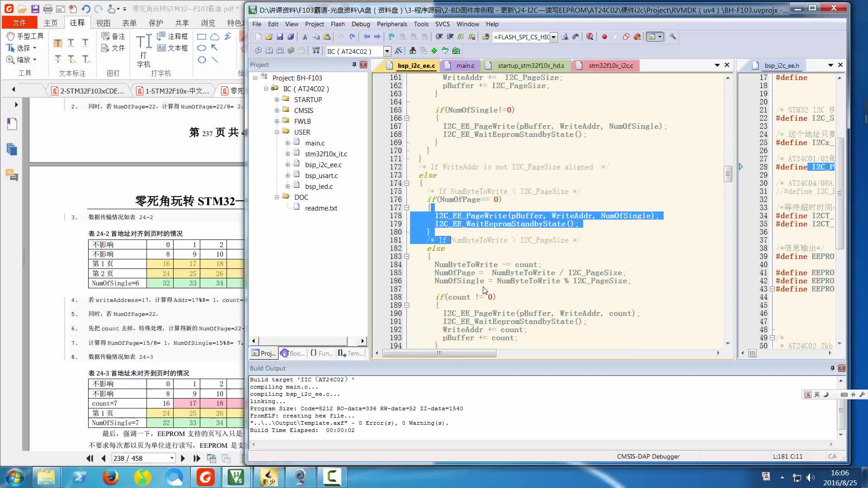Expand the STARTUP group in project tree

coord(277,100)
